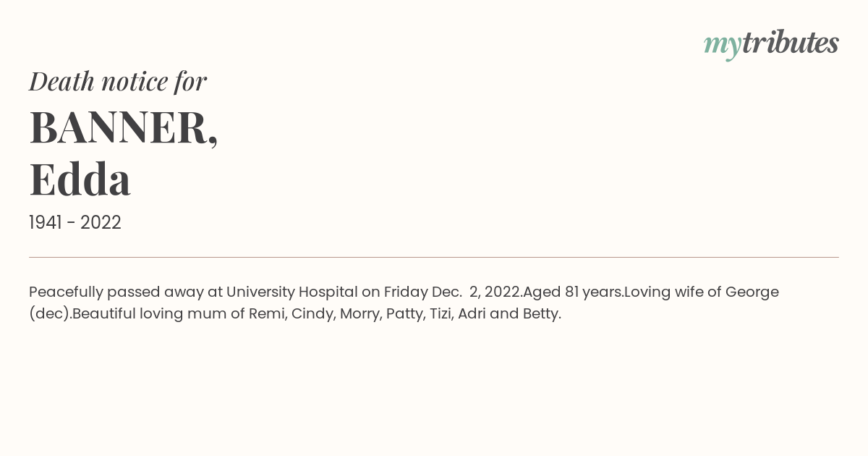This screenshot has height=456, width=868.
Task: Select the surname heading "BANNER,"
Action: 124,127
